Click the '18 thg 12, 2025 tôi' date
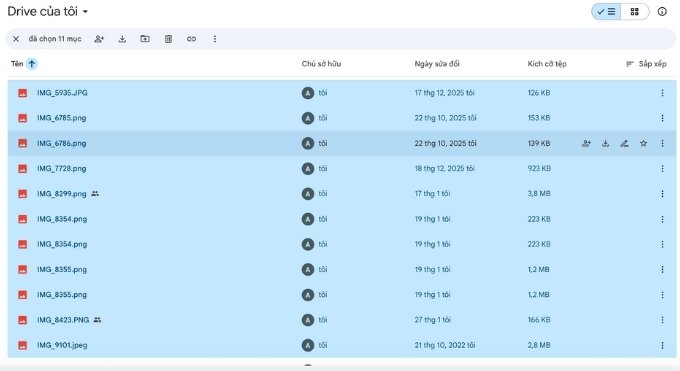 click(444, 168)
